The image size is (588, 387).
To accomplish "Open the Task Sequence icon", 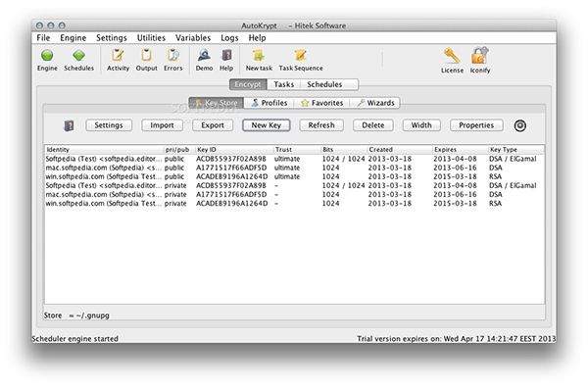I will click(x=301, y=56).
